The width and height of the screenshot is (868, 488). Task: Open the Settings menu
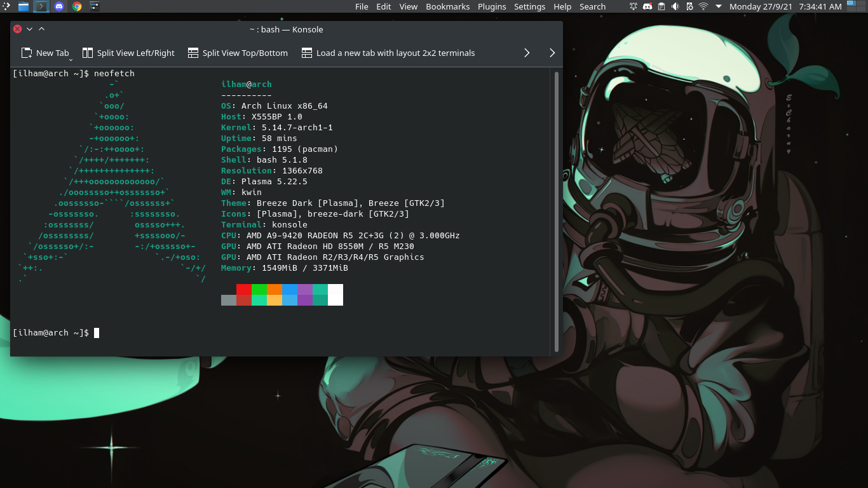(x=530, y=6)
